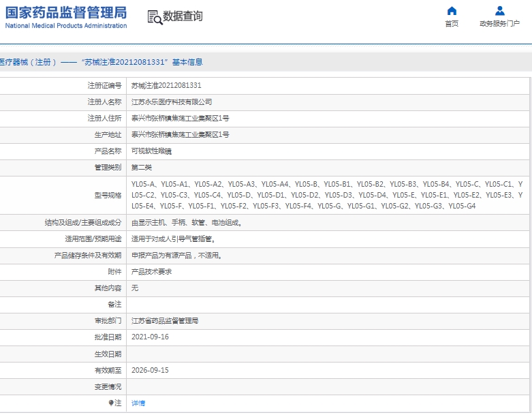Select 由显示主机、手柄、软管、电池组成 text
This screenshot has height=415, width=532.
[x=187, y=223]
